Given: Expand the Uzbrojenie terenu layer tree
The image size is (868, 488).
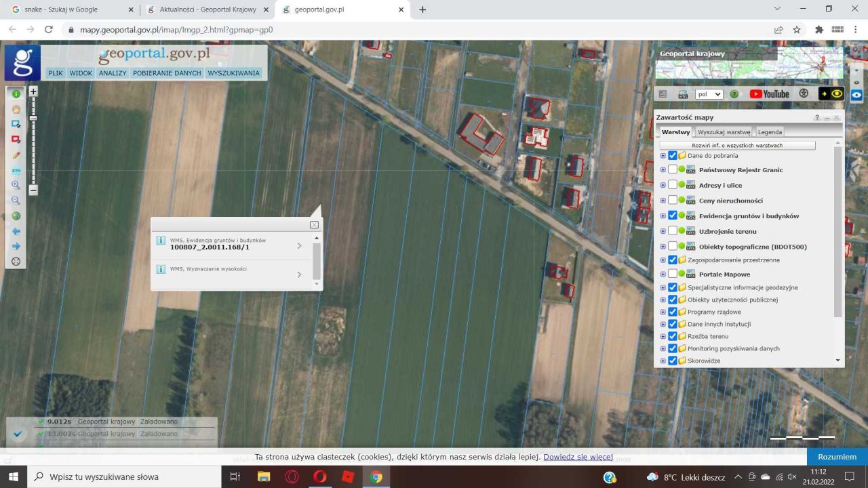Looking at the screenshot, I should tap(663, 232).
